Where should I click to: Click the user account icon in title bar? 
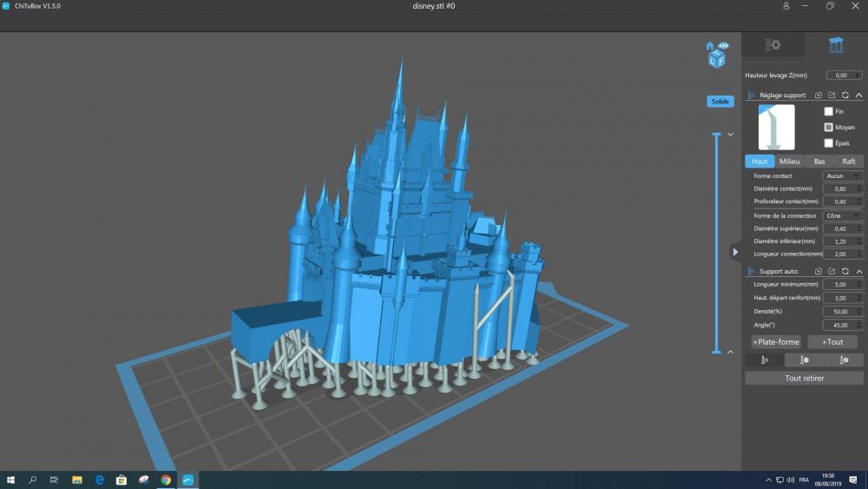click(x=786, y=6)
